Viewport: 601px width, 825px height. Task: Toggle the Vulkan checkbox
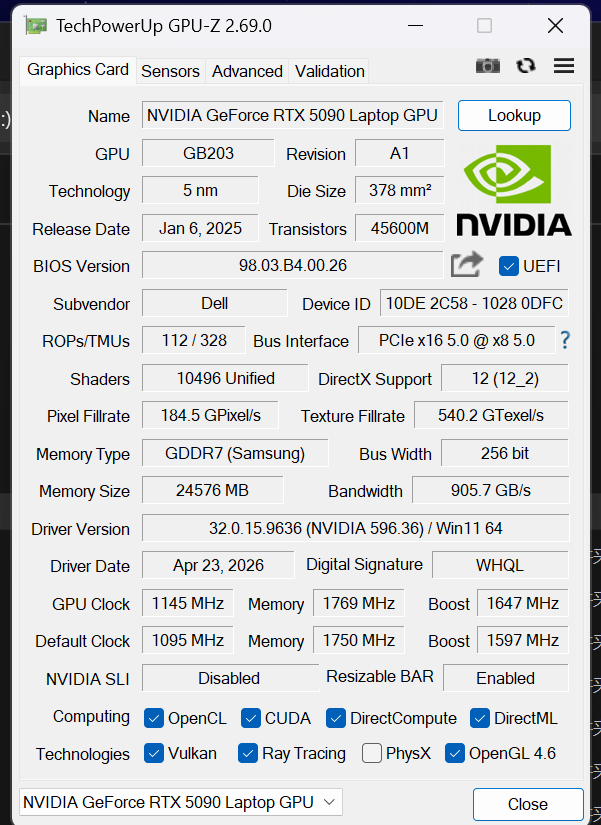tap(154, 753)
